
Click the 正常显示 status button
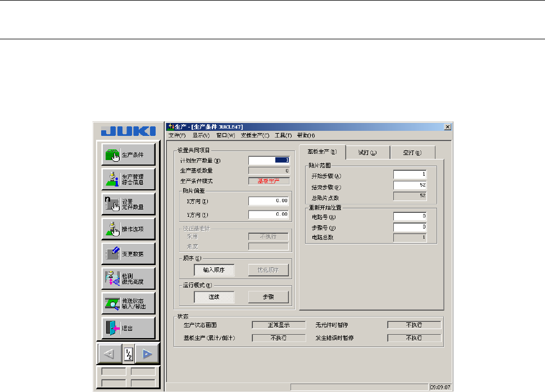click(279, 325)
